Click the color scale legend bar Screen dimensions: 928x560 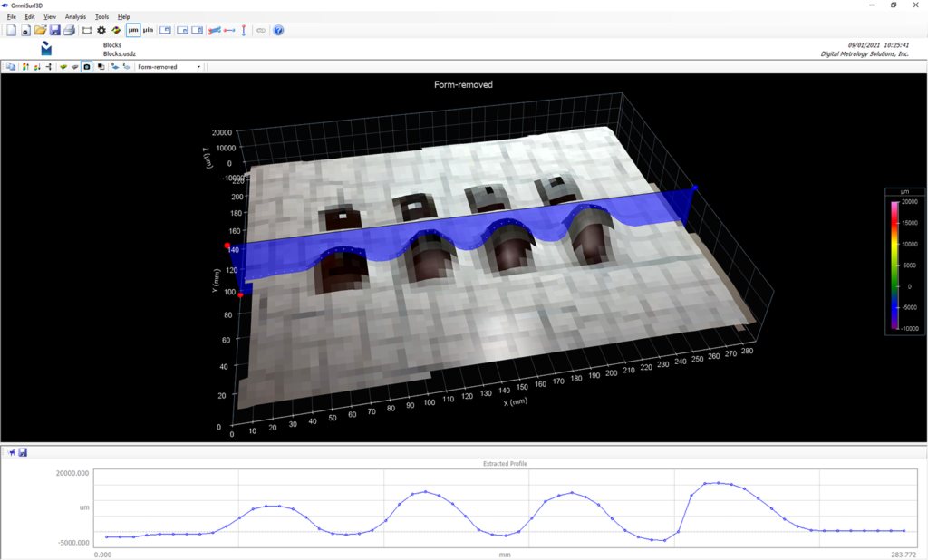(x=896, y=263)
